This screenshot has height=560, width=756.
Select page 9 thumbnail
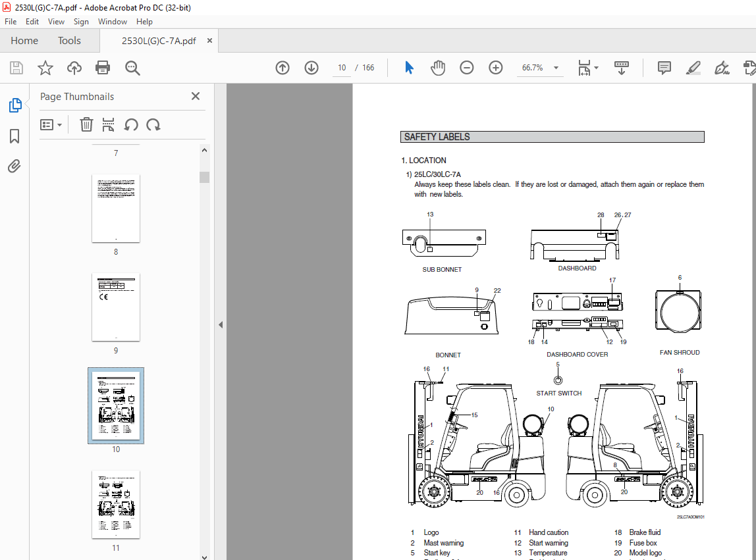[116, 307]
